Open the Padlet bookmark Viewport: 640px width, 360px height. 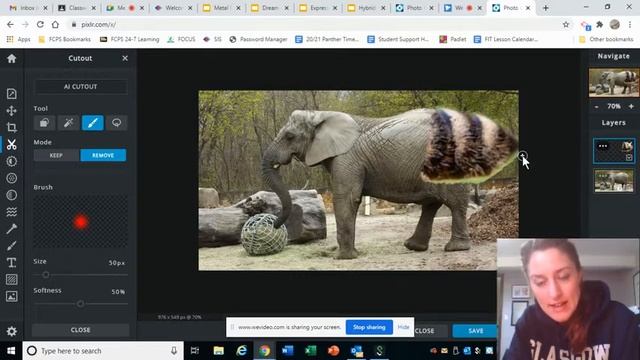(453, 39)
